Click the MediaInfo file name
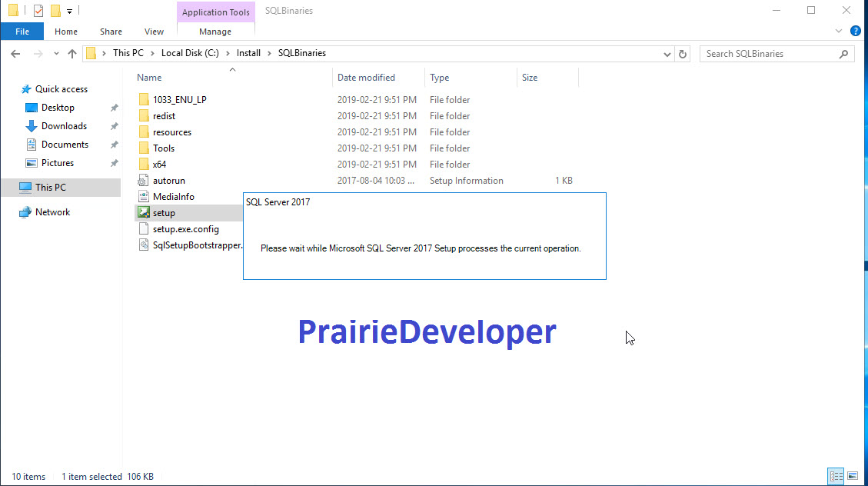The height and width of the screenshot is (486, 868). (173, 197)
